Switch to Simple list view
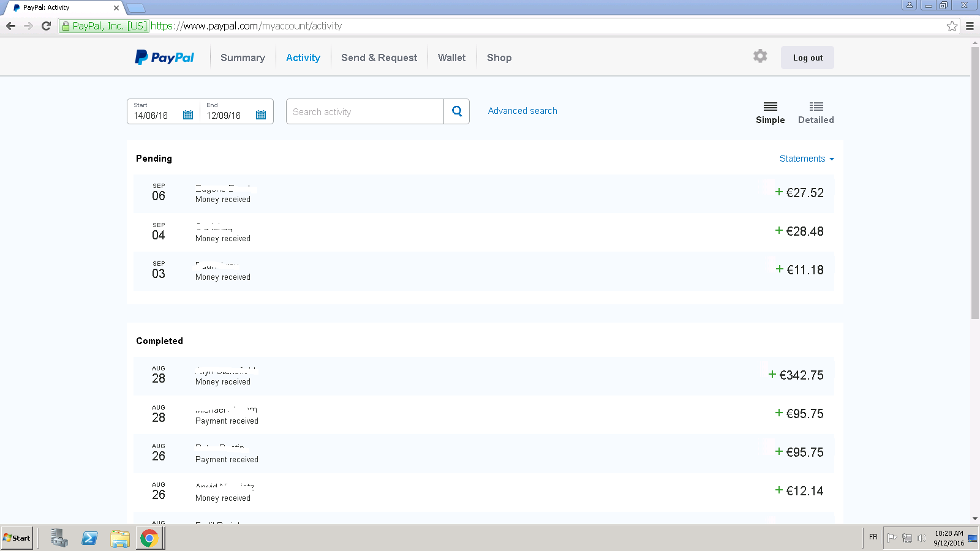The image size is (980, 551). tap(770, 113)
